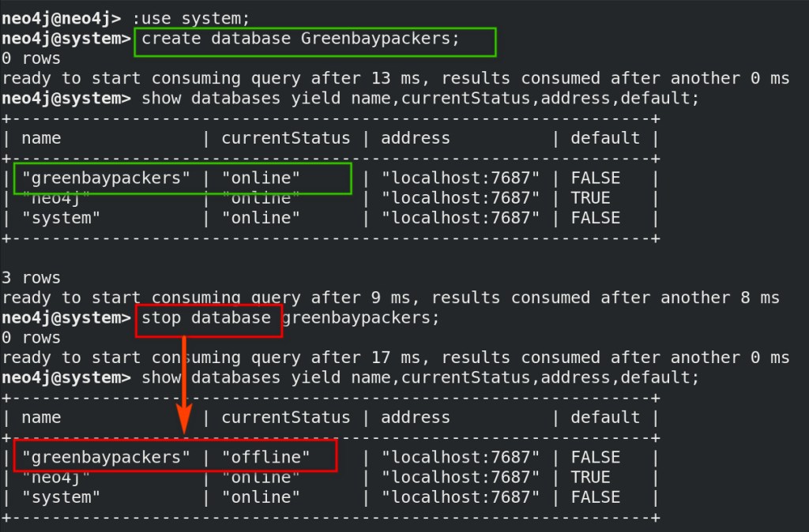Click the "online" status inside the green box
Screen dimensions: 809x532
pyautogui.click(x=262, y=178)
